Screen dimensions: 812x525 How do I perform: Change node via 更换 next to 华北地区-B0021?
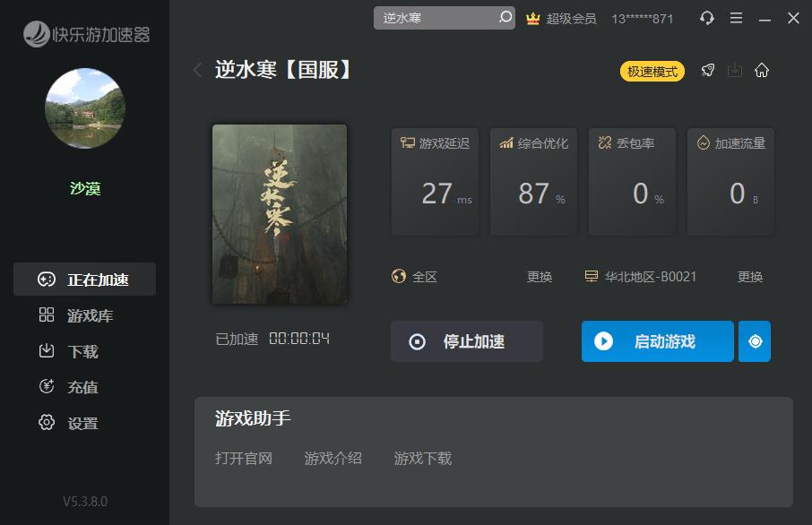[x=750, y=277]
